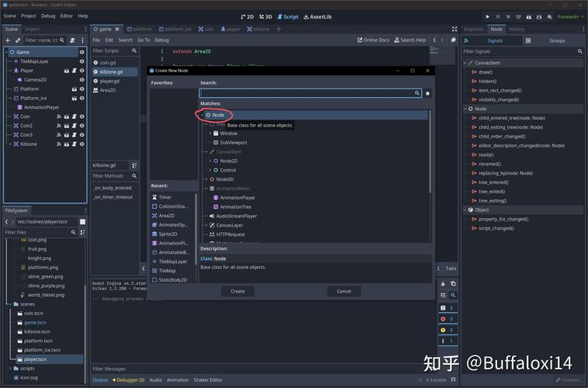Viewport: 588px width, 388px height.
Task: Open the Scene menu
Action: (10, 16)
